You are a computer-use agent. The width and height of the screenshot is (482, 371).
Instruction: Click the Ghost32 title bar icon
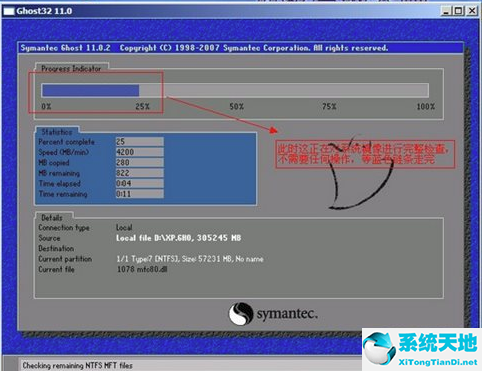9,11
